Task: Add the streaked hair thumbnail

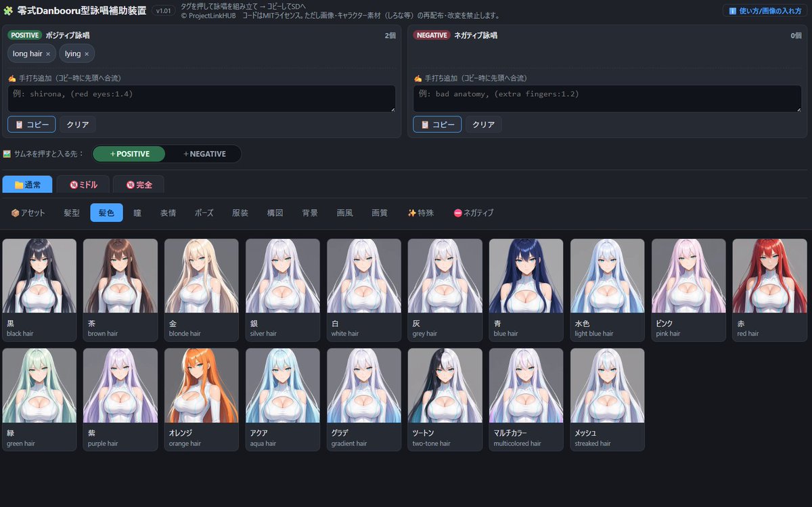Action: 608,399
